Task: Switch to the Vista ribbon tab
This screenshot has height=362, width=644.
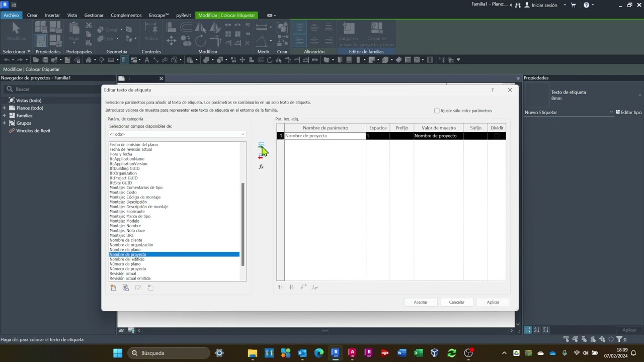Action: (x=72, y=15)
